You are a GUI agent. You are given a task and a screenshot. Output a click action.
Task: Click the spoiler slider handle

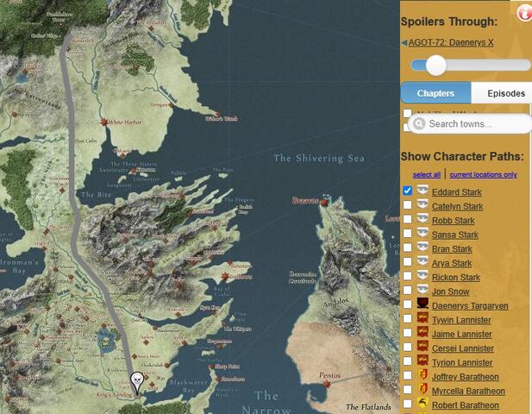pyautogui.click(x=436, y=66)
